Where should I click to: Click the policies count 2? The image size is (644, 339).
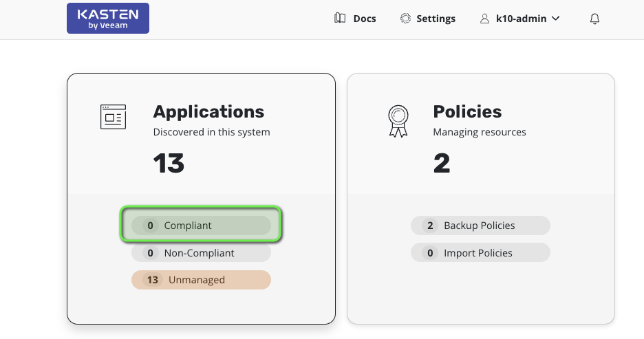pos(442,163)
